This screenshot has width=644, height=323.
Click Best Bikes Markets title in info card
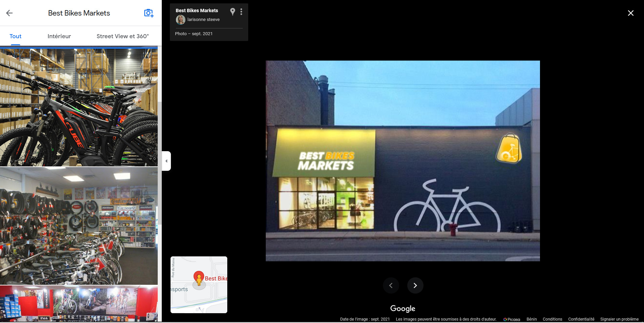[x=197, y=10]
